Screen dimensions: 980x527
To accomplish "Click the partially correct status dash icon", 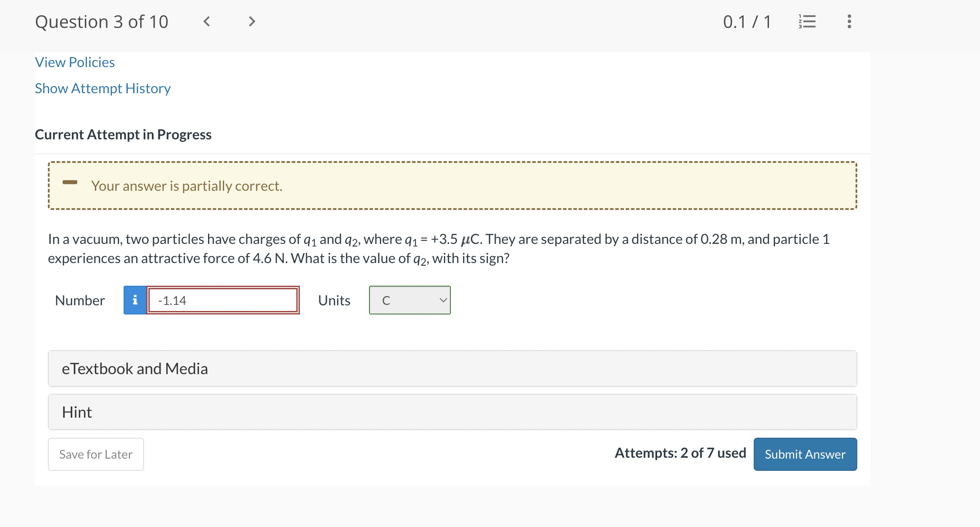I will click(70, 183).
